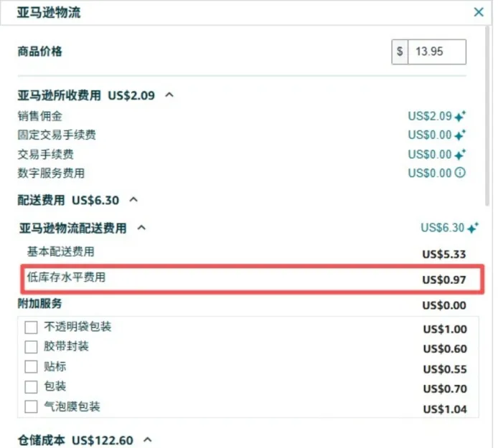Viewport: 498px width, 448px height.
Task: Close the 亚马逊物流 panel
Action: tap(479, 12)
